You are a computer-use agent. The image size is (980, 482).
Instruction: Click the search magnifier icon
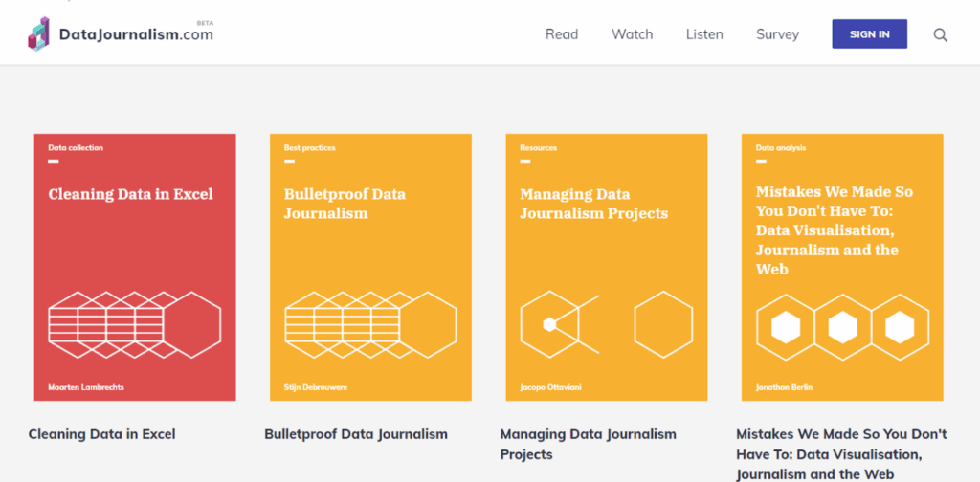(x=940, y=34)
